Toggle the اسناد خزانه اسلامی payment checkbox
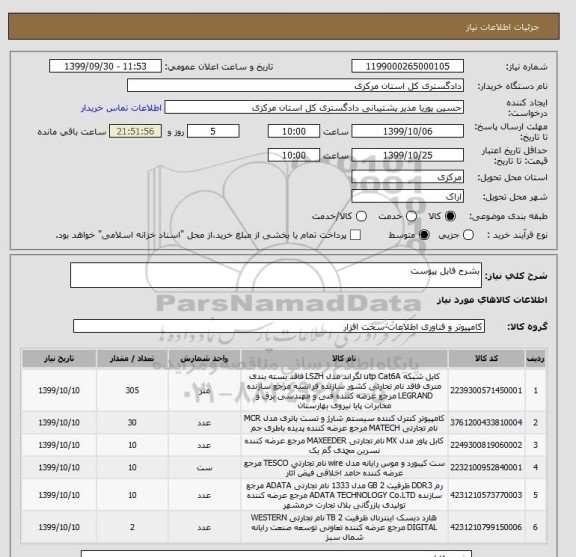Image resolution: width=576 pixels, height=557 pixels. (355, 235)
